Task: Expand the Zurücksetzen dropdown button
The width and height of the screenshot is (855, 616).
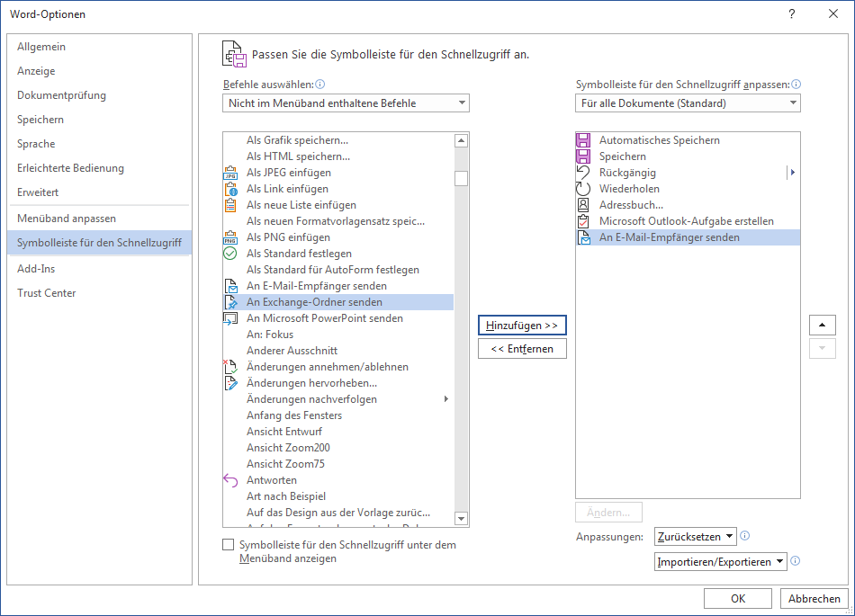Action: [x=695, y=537]
